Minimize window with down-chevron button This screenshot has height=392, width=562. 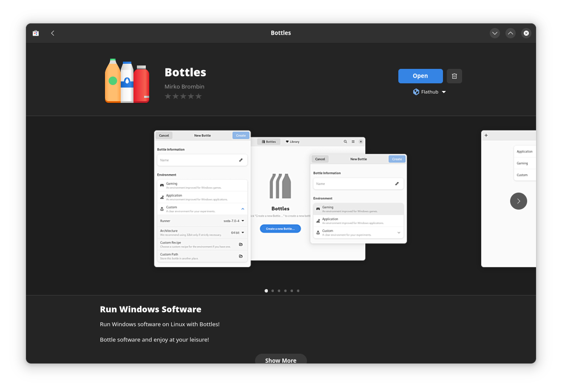(495, 33)
